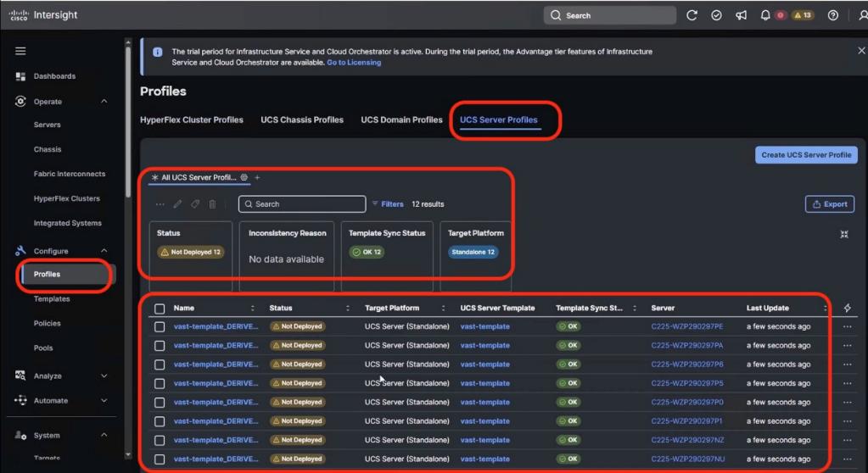868x473 pixels.
Task: Toggle the select-all checkbox in table header
Action: (160, 309)
